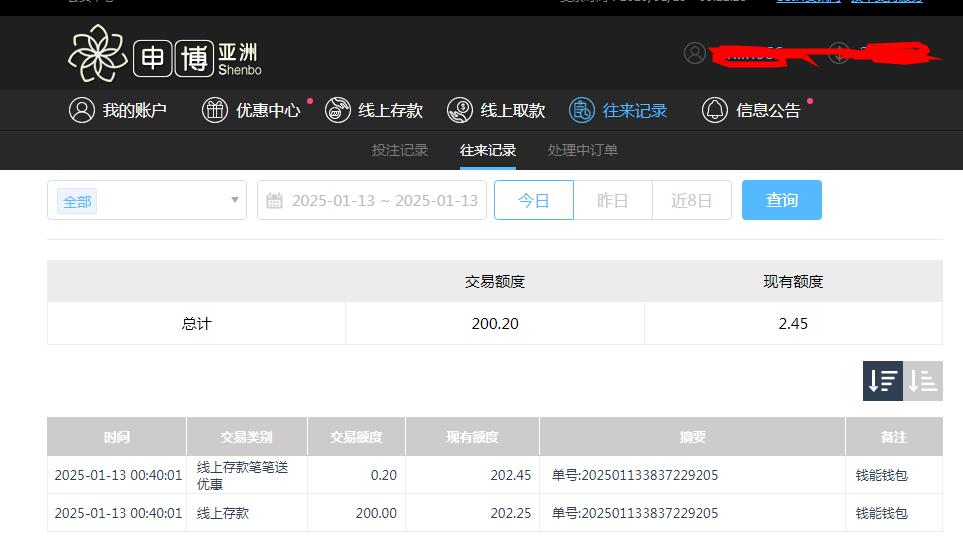Click the 总计 summary row label
The width and height of the screenshot is (963, 550).
tap(197, 323)
